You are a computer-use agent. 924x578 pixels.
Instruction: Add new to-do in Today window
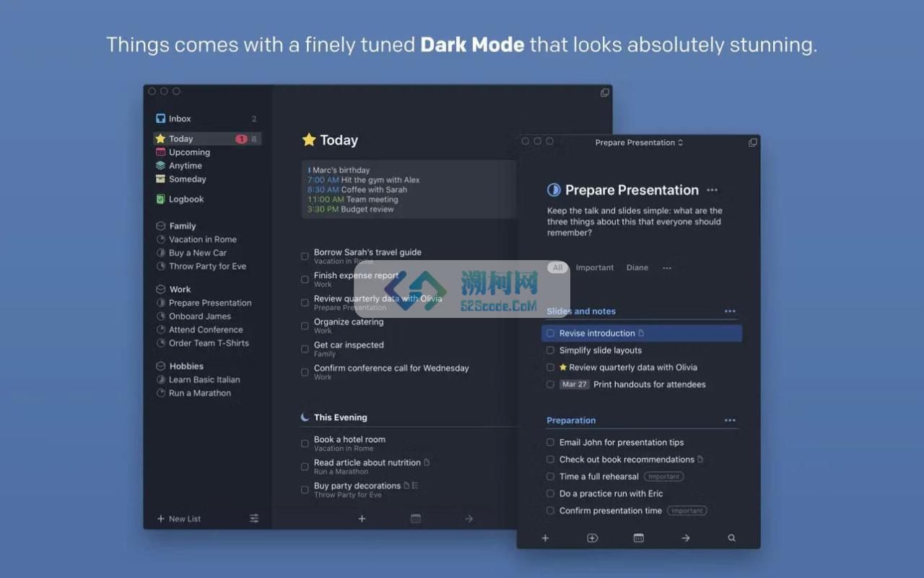362,519
